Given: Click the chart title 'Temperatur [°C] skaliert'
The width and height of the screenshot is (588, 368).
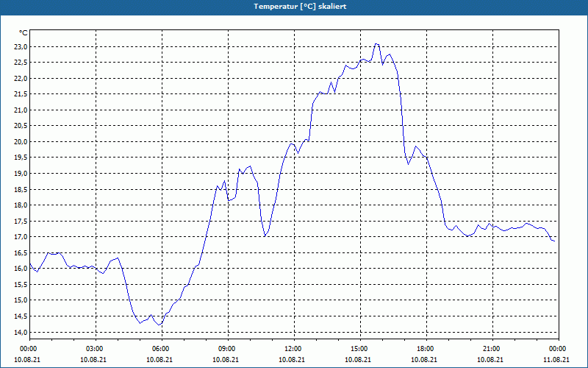Looking at the screenshot, I should pyautogui.click(x=300, y=7).
